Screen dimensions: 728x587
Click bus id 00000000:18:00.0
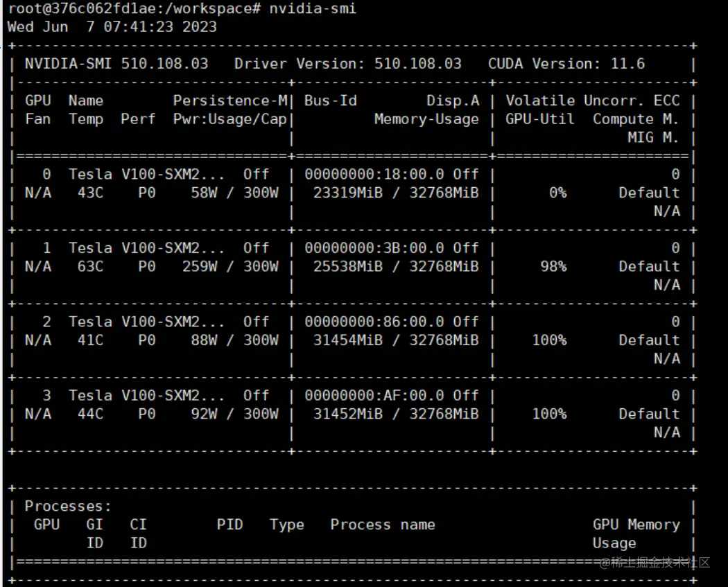(374, 175)
